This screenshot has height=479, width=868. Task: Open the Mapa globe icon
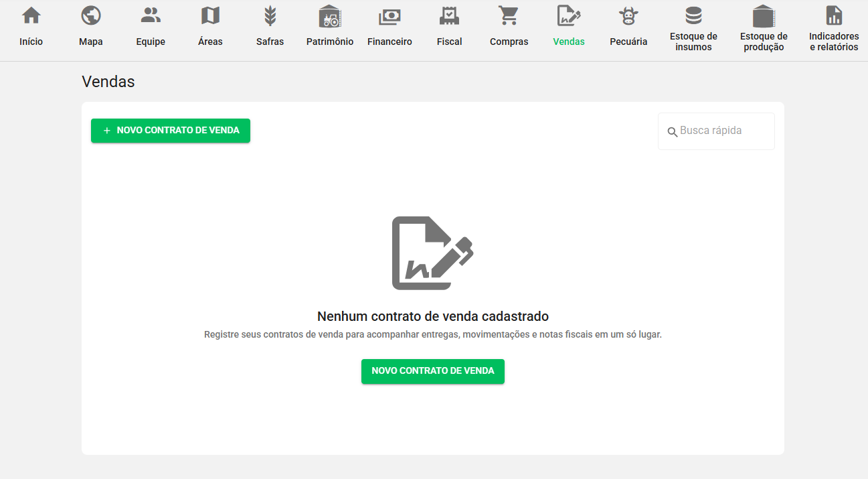point(91,15)
